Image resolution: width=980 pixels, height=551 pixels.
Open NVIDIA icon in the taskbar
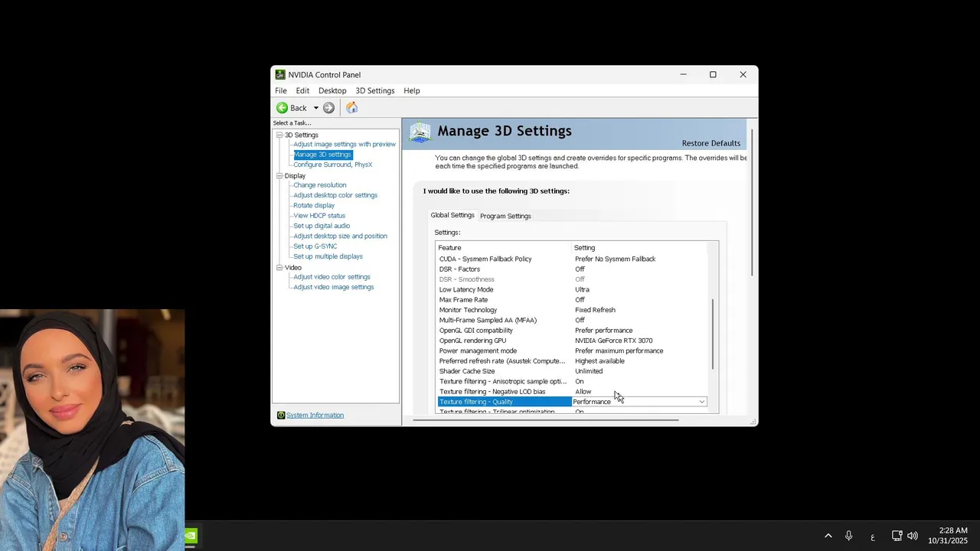[x=191, y=536]
